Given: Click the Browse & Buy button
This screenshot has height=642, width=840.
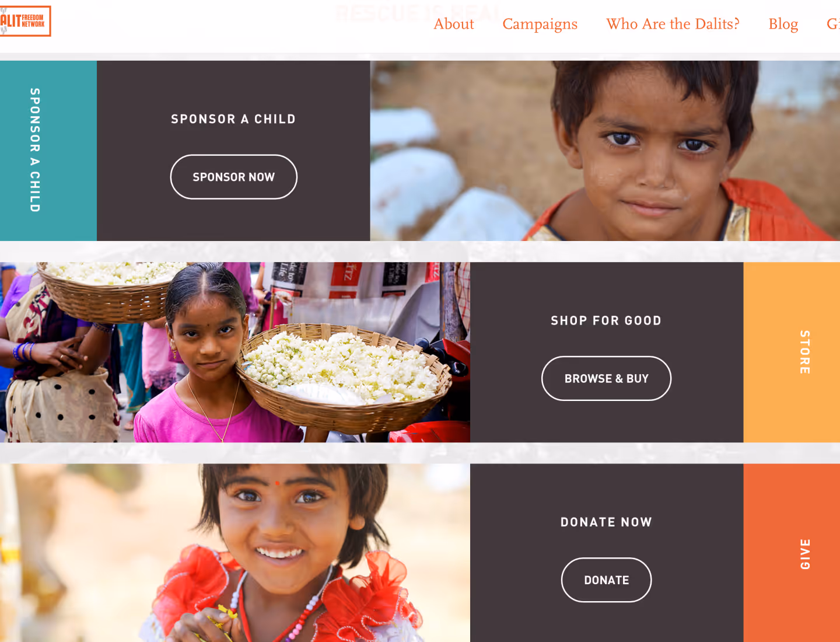Looking at the screenshot, I should click(606, 378).
